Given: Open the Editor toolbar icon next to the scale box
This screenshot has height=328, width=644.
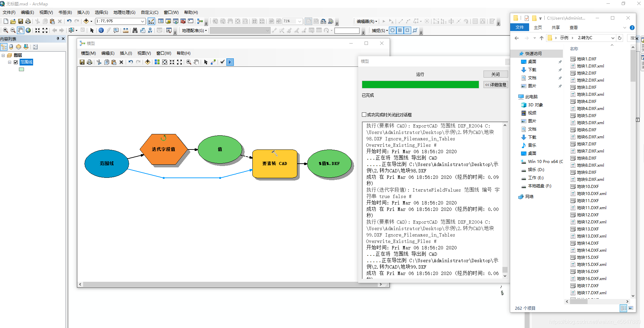Looking at the screenshot, I should pos(151,21).
